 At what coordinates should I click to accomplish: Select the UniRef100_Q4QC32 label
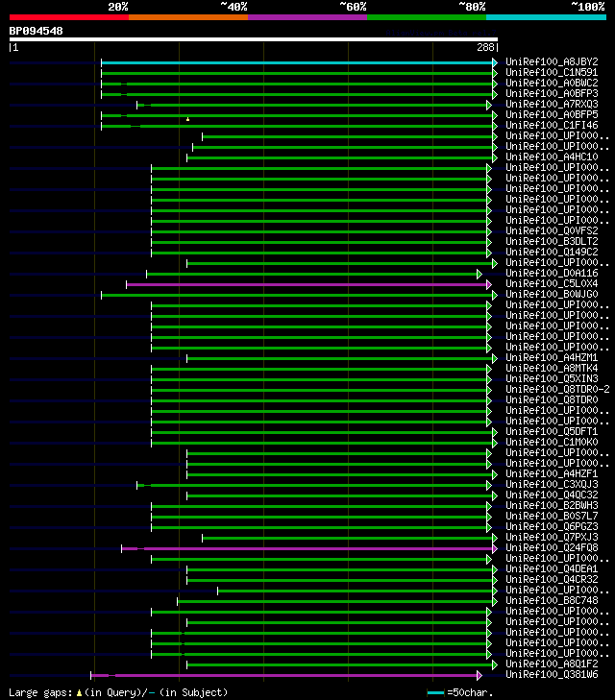552,495
